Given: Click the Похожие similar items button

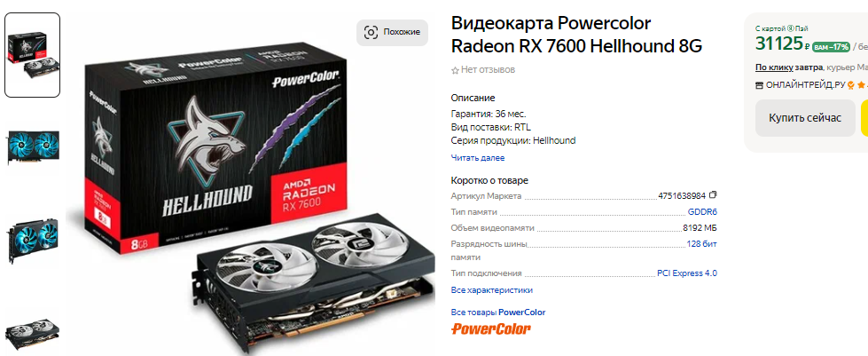Looking at the screenshot, I should tap(392, 33).
